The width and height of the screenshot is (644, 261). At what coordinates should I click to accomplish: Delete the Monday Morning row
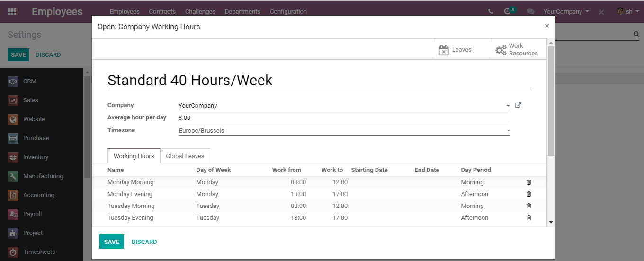point(529,182)
